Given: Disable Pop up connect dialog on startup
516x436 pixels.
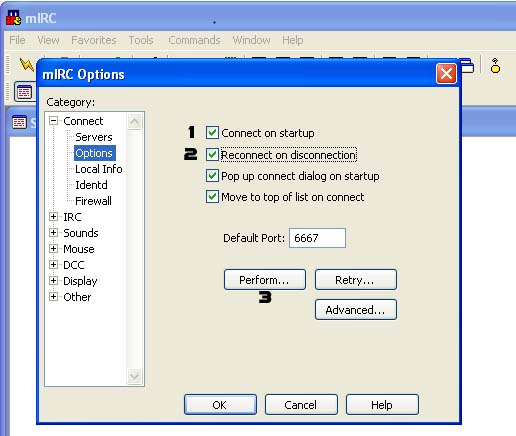Looking at the screenshot, I should [212, 176].
